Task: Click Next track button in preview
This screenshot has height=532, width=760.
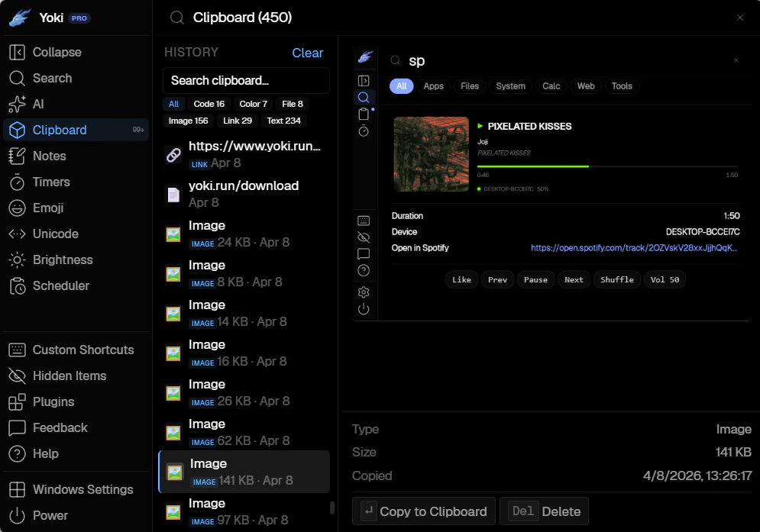Action: (x=574, y=279)
